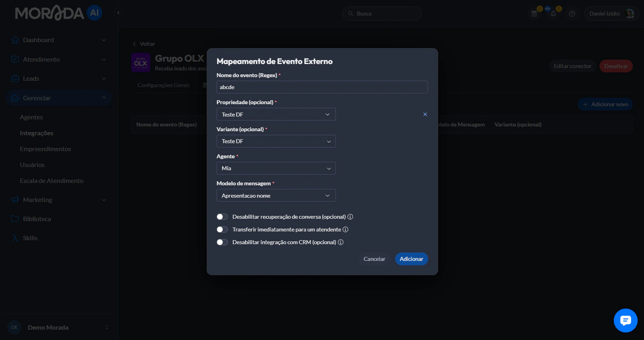Open the Variante dropdown

click(276, 141)
